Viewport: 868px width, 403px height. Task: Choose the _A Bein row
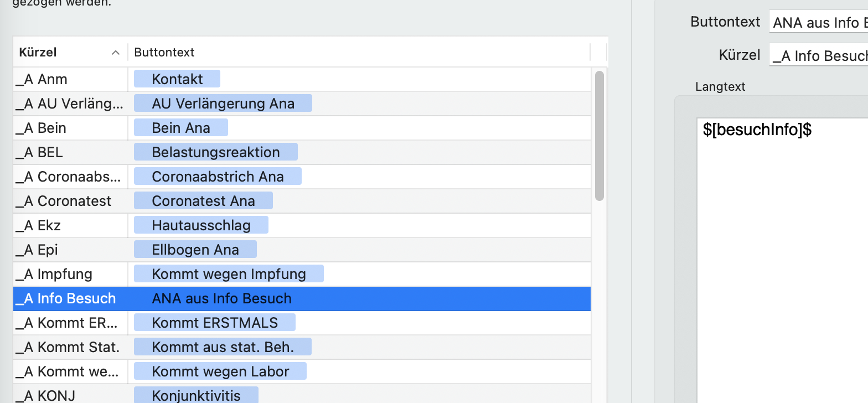pyautogui.click(x=302, y=128)
